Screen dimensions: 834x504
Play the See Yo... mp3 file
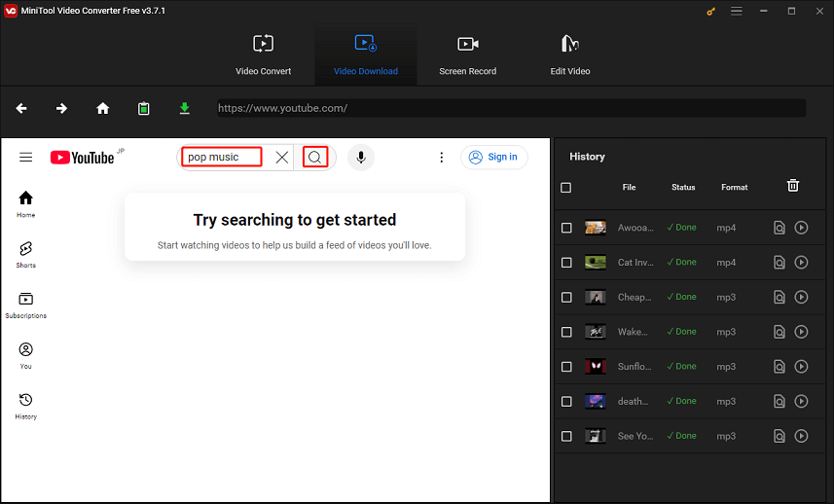pyautogui.click(x=802, y=436)
